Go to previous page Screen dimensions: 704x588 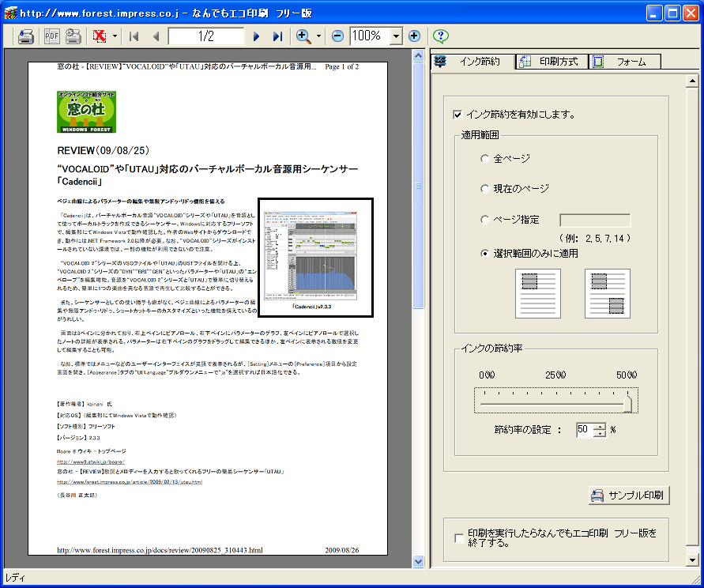[x=156, y=36]
